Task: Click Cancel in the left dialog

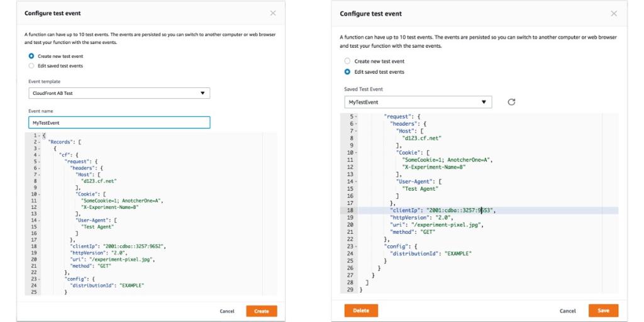Action: coord(226,311)
